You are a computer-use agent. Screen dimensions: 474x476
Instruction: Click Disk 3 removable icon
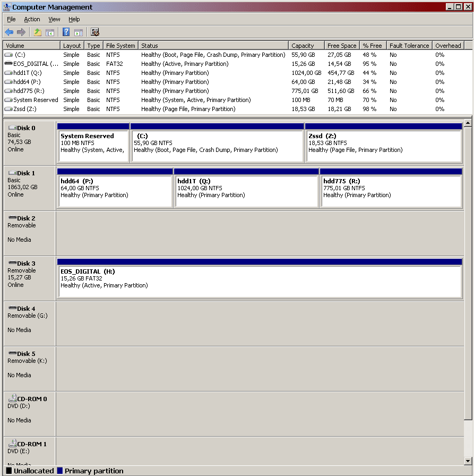(x=12, y=263)
